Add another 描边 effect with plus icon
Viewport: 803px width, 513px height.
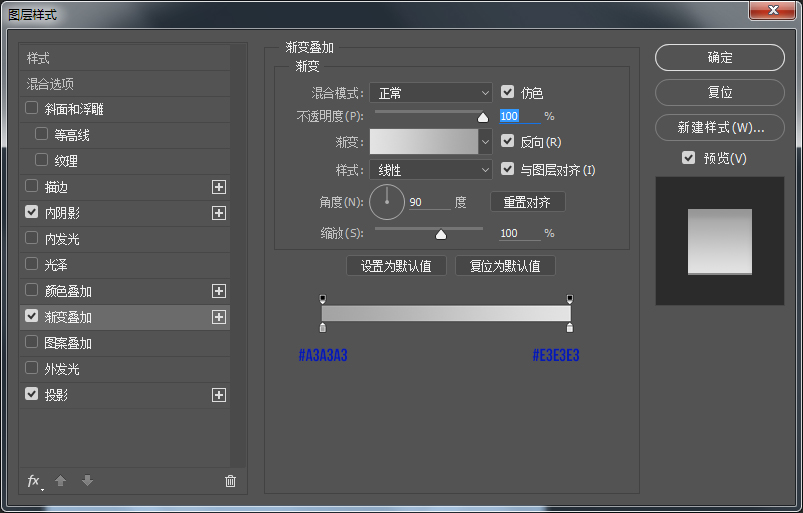[219, 187]
